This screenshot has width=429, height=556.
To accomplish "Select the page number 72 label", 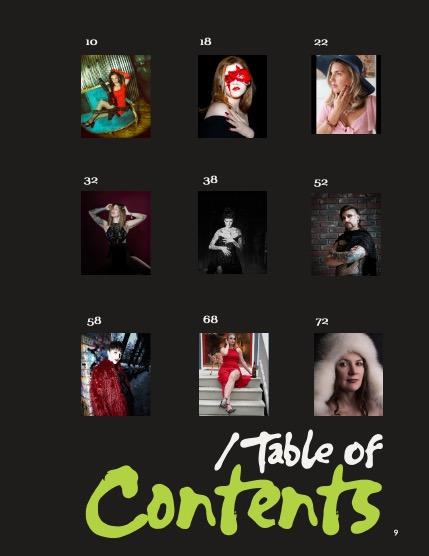I will 322,322.
